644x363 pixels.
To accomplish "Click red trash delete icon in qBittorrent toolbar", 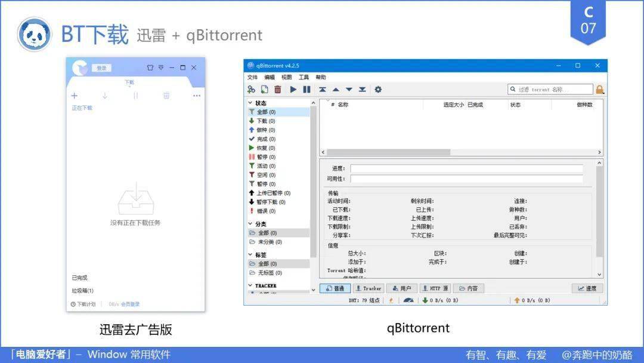I will [278, 89].
